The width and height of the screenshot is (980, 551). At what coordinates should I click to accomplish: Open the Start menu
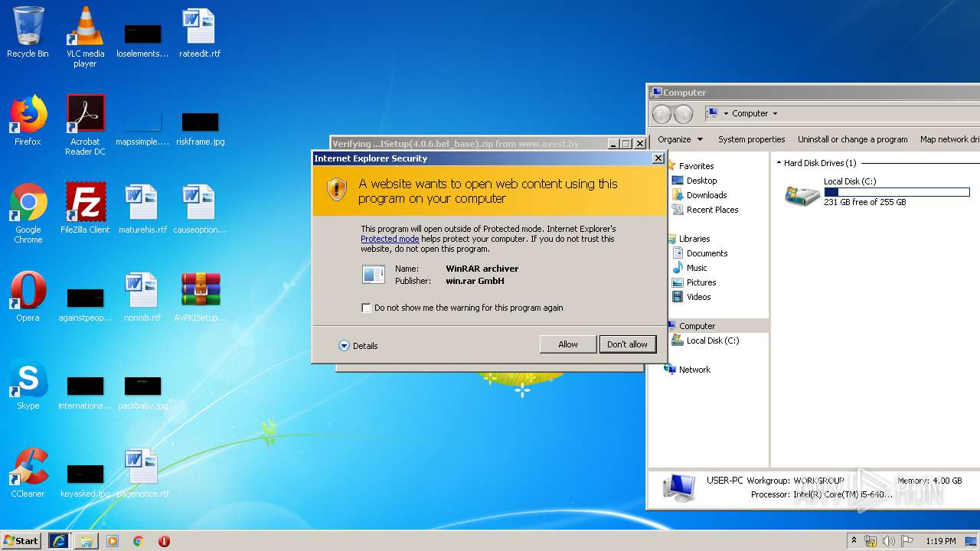click(x=21, y=541)
